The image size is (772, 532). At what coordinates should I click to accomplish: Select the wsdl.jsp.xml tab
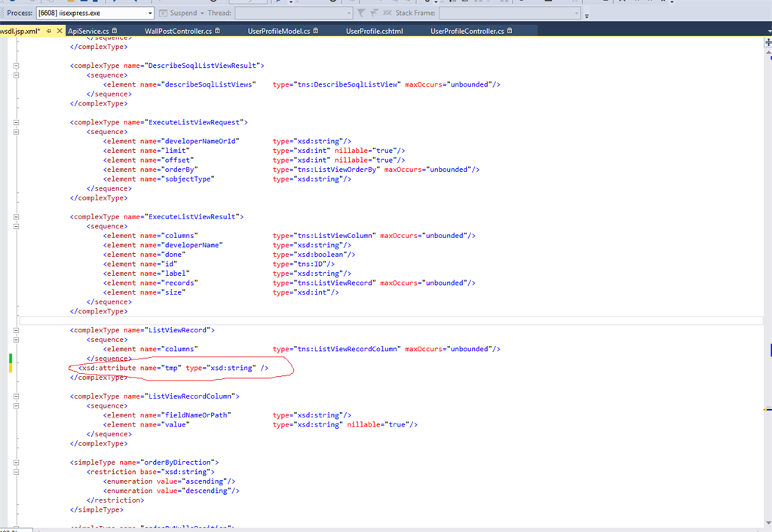pyautogui.click(x=20, y=31)
